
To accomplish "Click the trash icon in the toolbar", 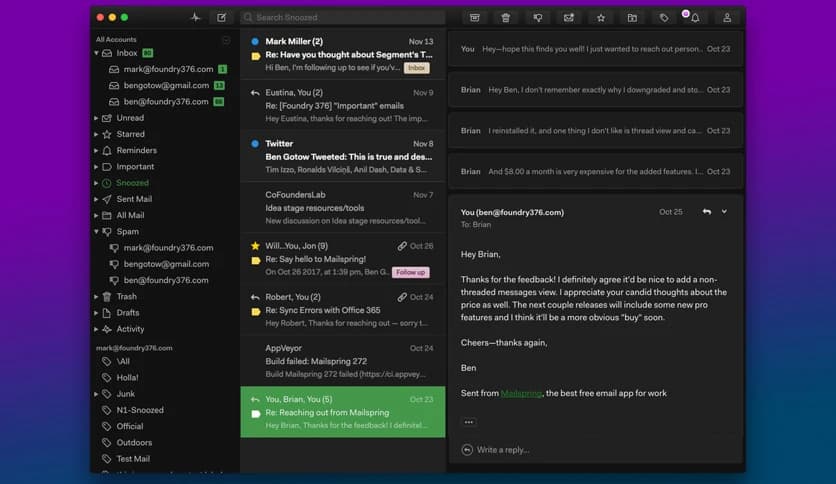I will pos(505,18).
